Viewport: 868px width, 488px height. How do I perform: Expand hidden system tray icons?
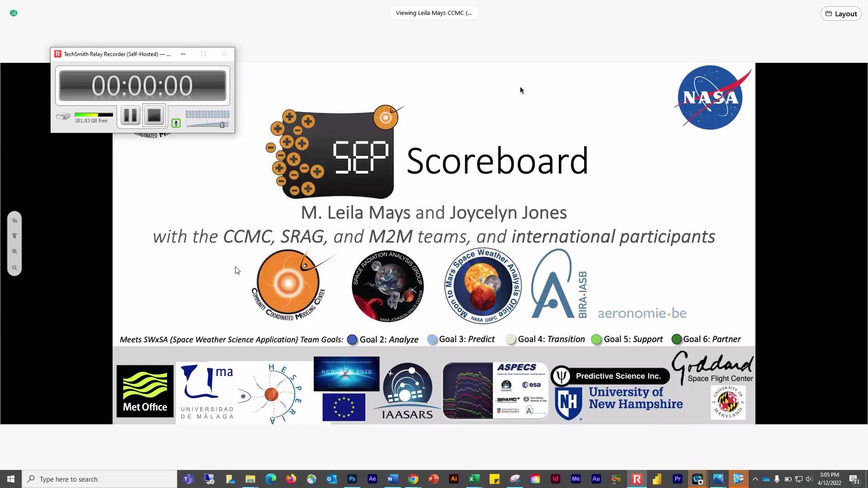pyautogui.click(x=755, y=479)
